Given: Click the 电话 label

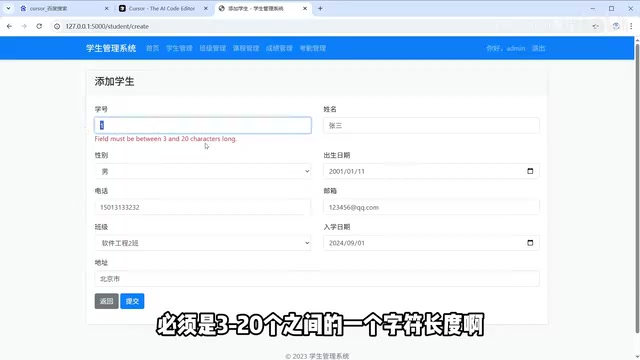Looking at the screenshot, I should coord(101,191).
